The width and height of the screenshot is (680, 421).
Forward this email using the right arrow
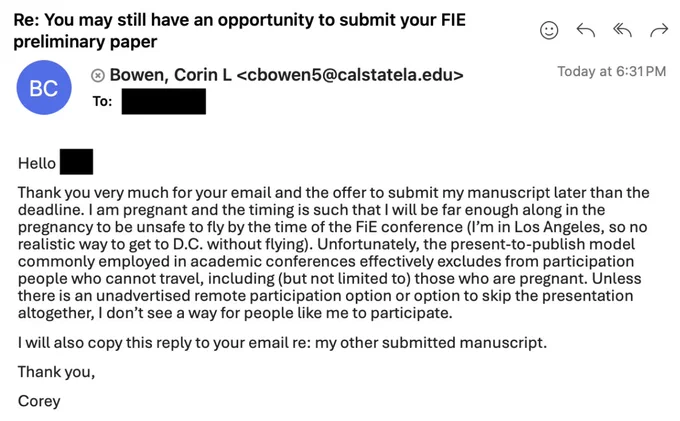659,30
